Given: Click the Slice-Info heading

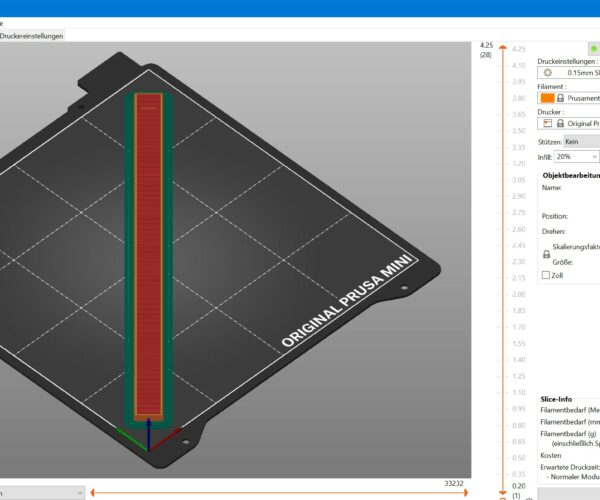Looking at the screenshot, I should [x=556, y=399].
